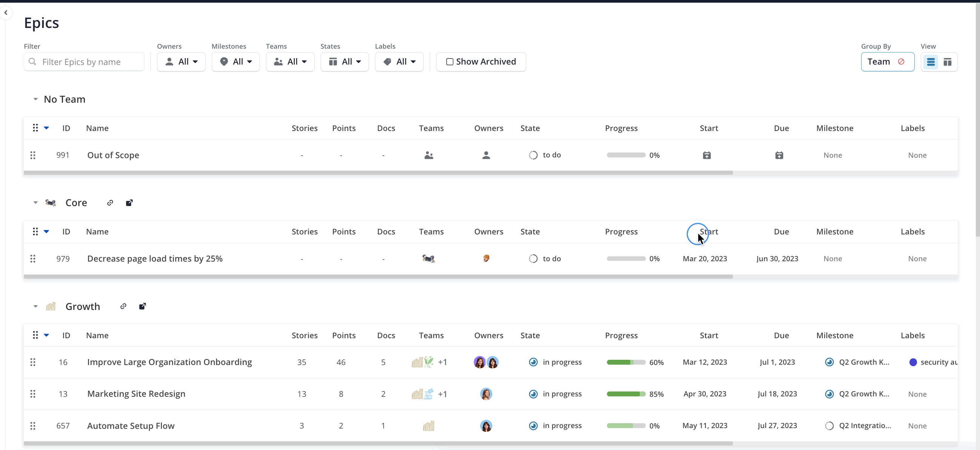Sort Growth table by Progress header
The width and height of the screenshot is (980, 450).
[x=621, y=335]
